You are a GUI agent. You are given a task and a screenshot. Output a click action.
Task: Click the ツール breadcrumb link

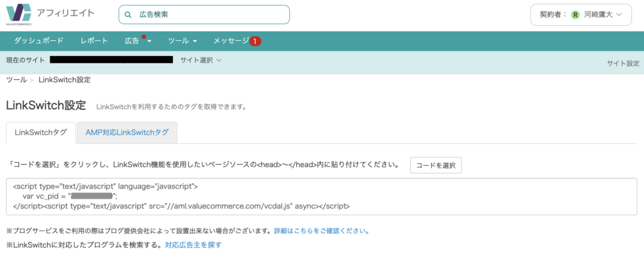[x=16, y=80]
